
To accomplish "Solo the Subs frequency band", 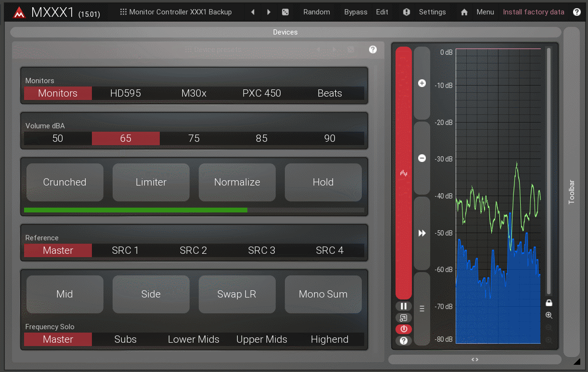I will tap(126, 339).
